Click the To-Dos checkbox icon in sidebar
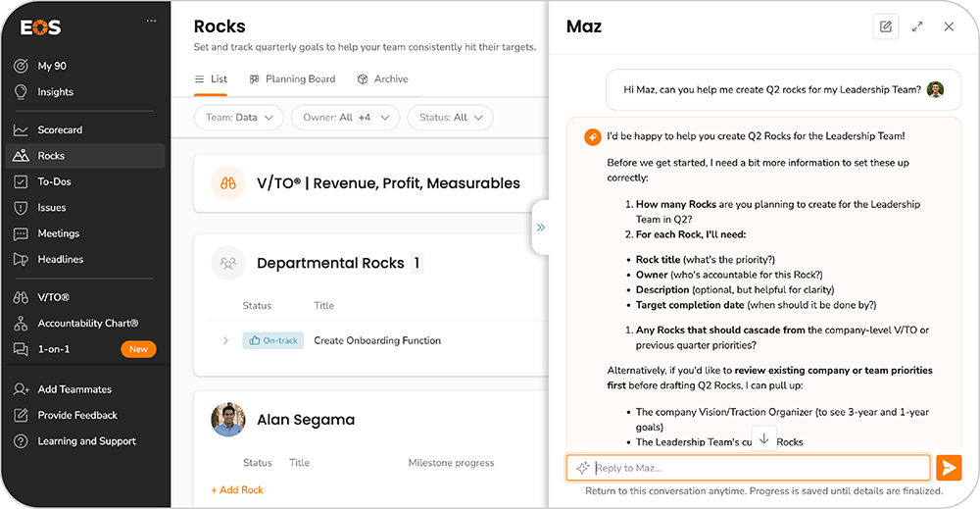Image resolution: width=980 pixels, height=509 pixels. (x=21, y=182)
